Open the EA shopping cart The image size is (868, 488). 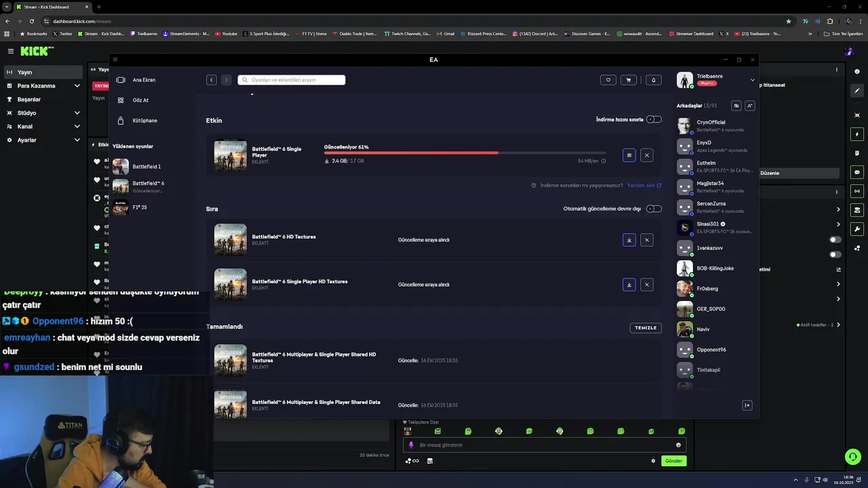pyautogui.click(x=629, y=80)
